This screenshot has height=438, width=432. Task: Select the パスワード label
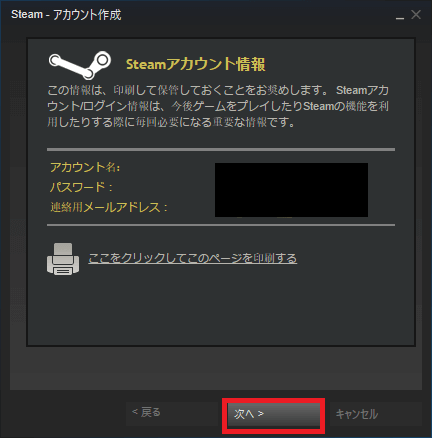[81, 187]
